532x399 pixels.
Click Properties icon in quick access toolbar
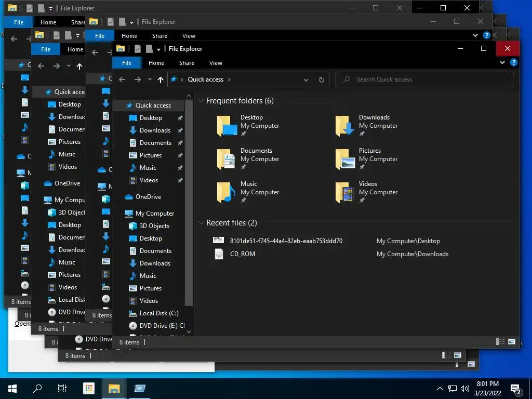click(x=137, y=49)
